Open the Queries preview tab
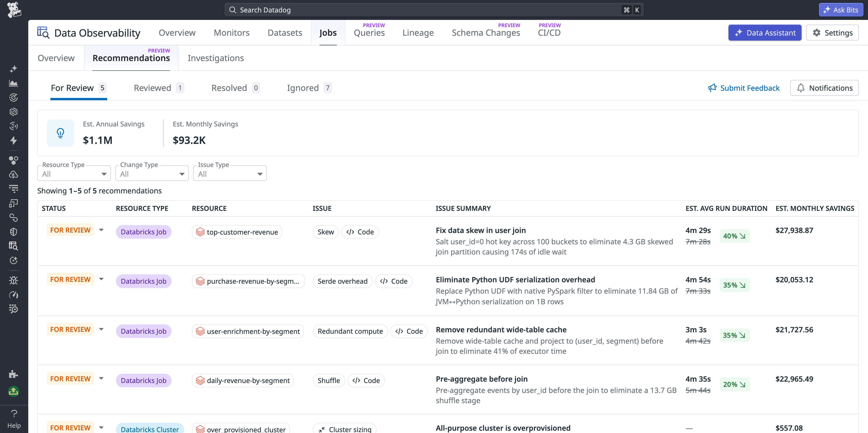This screenshot has height=433, width=868. tap(369, 33)
